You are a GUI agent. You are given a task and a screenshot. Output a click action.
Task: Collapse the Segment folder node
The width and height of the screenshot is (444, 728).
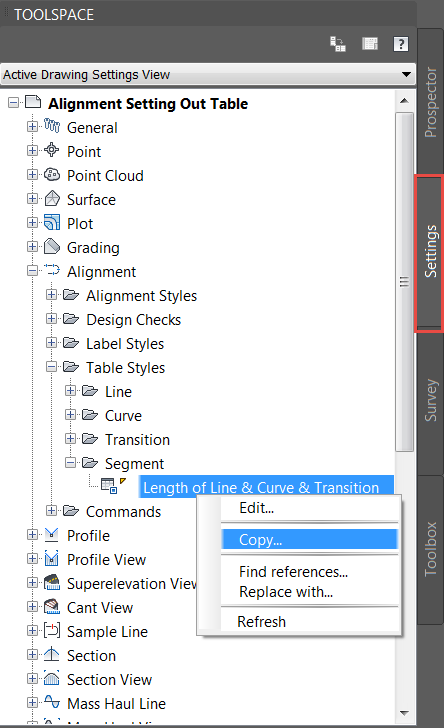point(71,463)
